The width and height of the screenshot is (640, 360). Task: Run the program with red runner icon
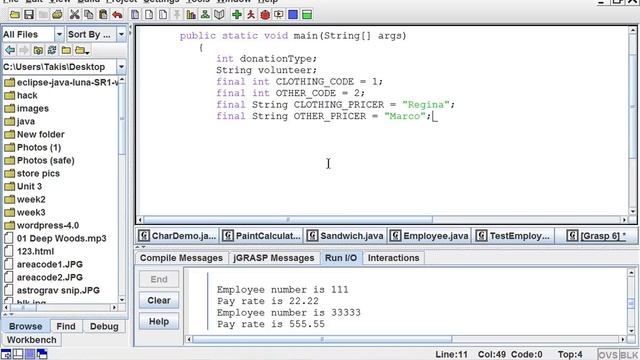(251, 15)
